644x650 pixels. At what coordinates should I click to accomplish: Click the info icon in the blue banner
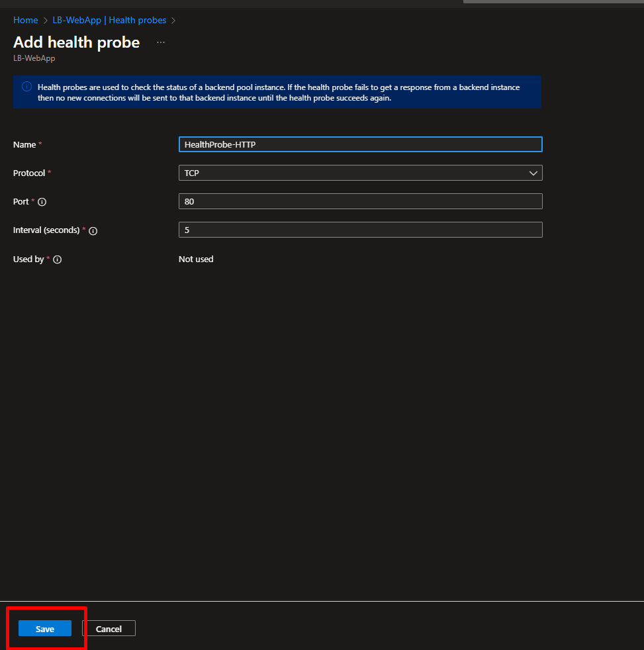point(26,87)
